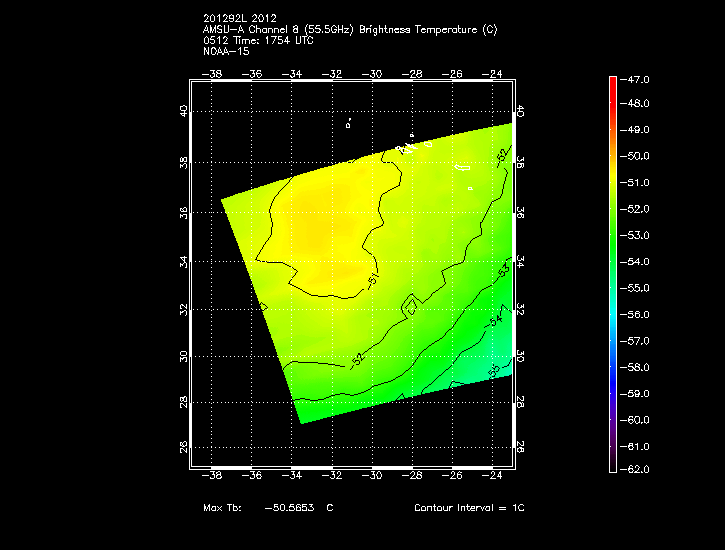725x550 pixels.
Task: Click the -62.0 label at colorbar bottom
Action: (638, 469)
